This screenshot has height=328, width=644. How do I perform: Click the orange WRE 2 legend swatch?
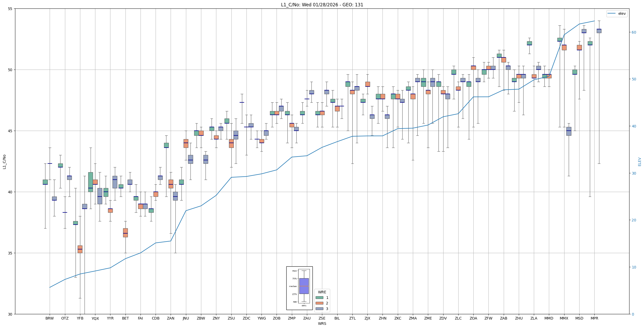[319, 303]
